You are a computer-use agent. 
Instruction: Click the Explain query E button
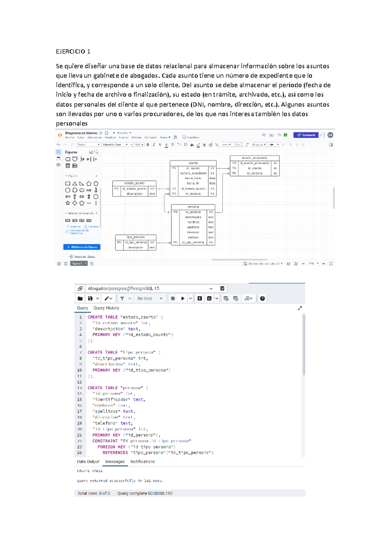coord(200,299)
